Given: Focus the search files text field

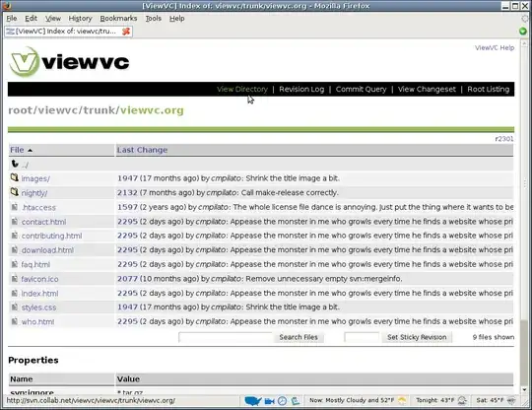Looking at the screenshot, I should tap(226, 337).
